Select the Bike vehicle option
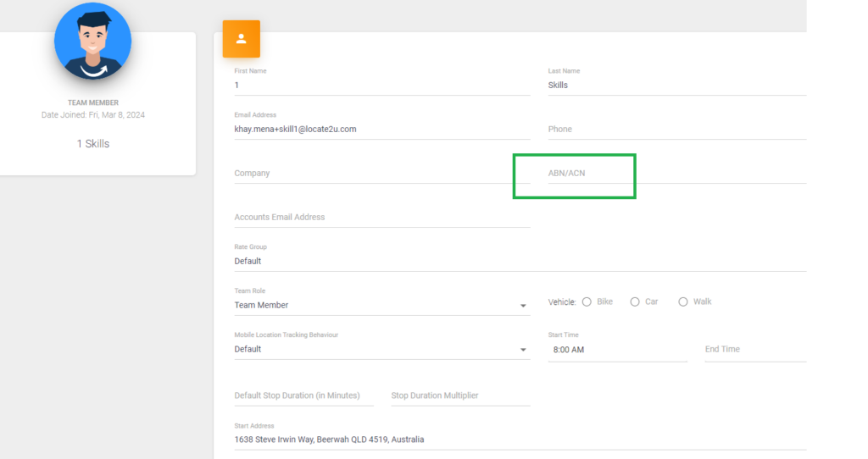The width and height of the screenshot is (868, 459). (x=587, y=302)
